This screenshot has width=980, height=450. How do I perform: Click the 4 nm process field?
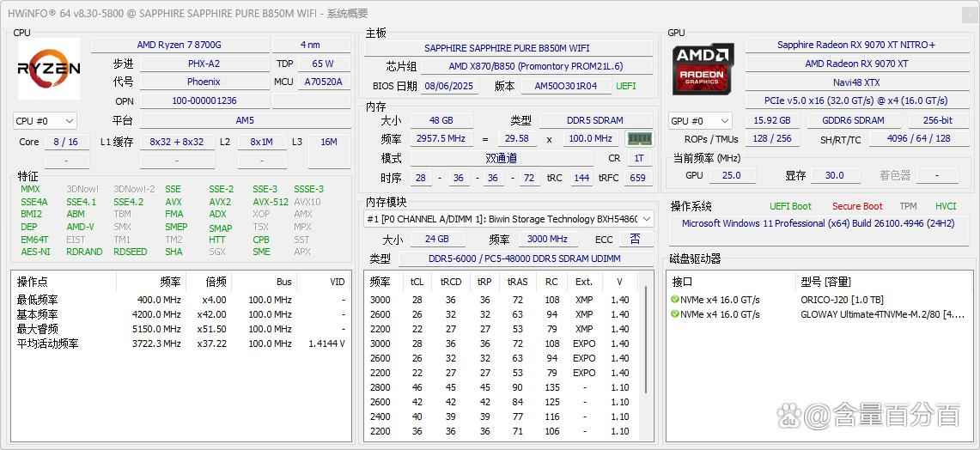[x=310, y=45]
